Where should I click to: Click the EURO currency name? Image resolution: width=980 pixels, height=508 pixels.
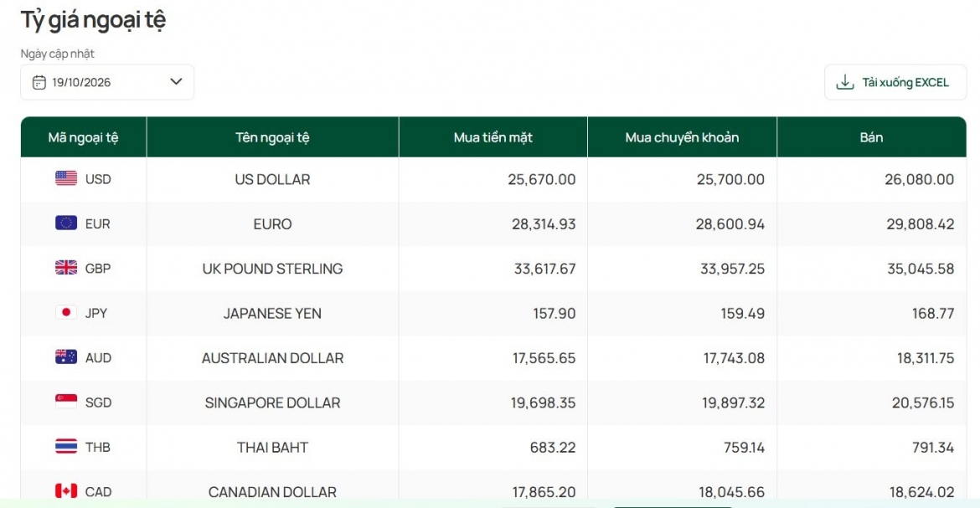click(x=272, y=223)
